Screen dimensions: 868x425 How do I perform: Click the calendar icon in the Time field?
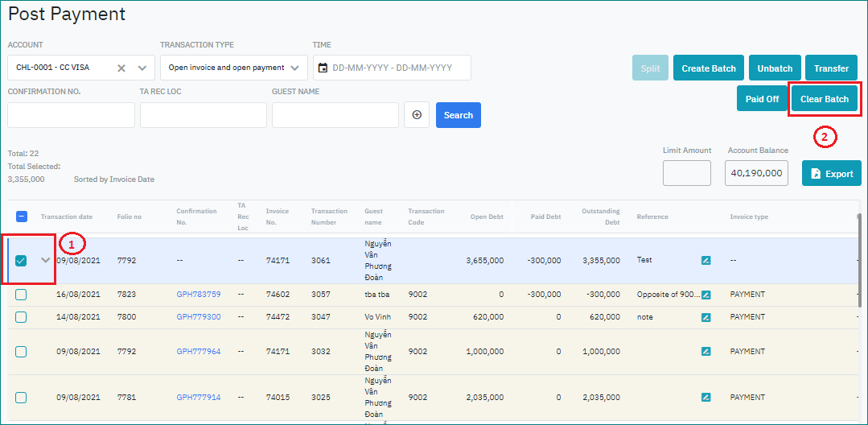pyautogui.click(x=323, y=68)
